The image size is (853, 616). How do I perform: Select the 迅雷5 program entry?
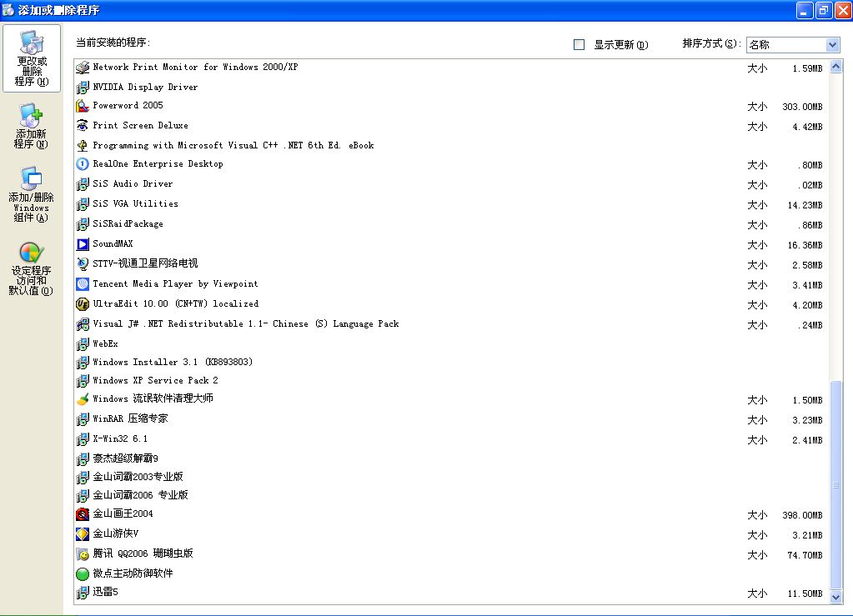pos(106,593)
